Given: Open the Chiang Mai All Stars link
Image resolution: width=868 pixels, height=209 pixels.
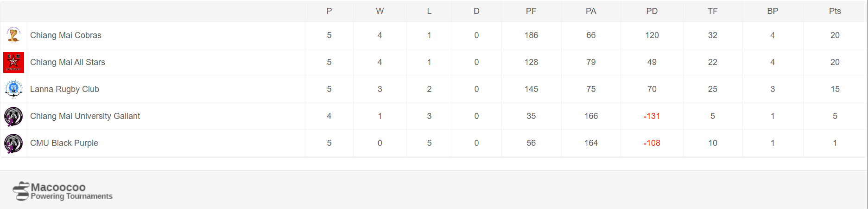Looking at the screenshot, I should [67, 62].
